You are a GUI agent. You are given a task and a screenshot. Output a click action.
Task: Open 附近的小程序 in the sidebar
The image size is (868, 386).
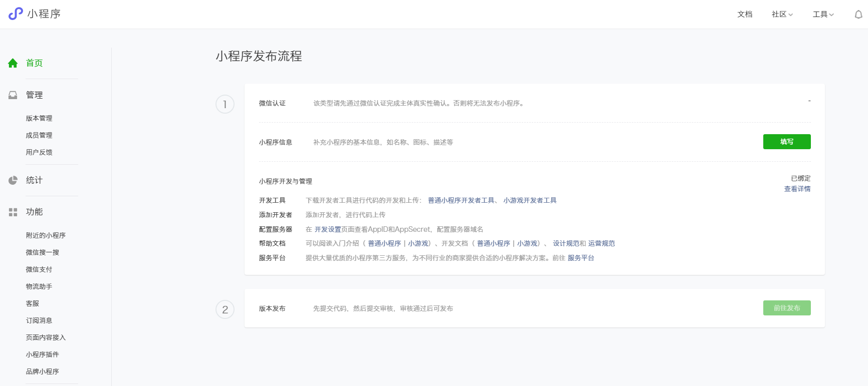point(46,235)
